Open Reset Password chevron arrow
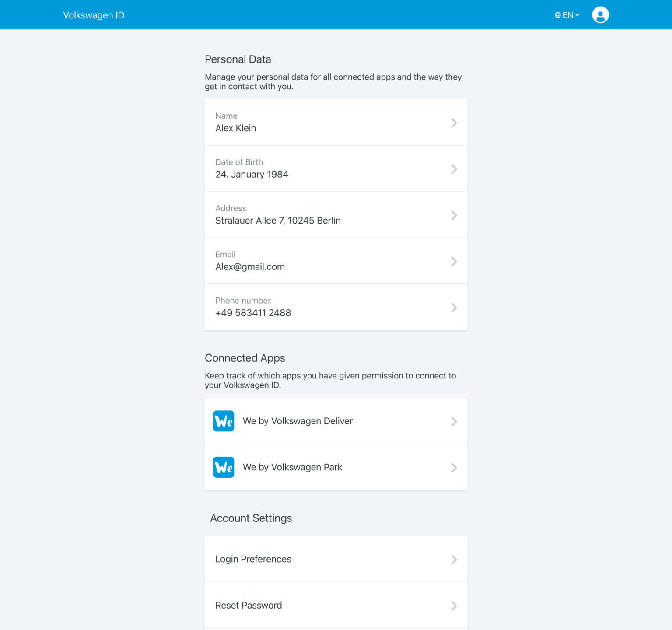Image resolution: width=672 pixels, height=630 pixels. [454, 606]
